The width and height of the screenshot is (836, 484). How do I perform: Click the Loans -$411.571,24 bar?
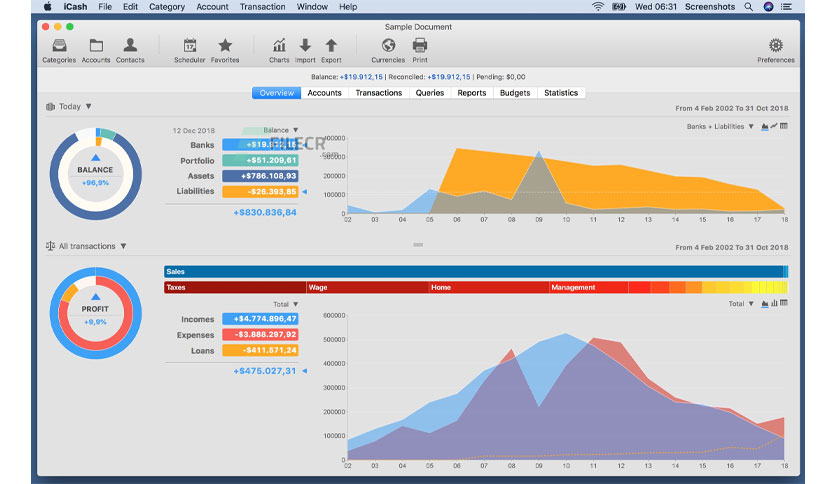260,350
